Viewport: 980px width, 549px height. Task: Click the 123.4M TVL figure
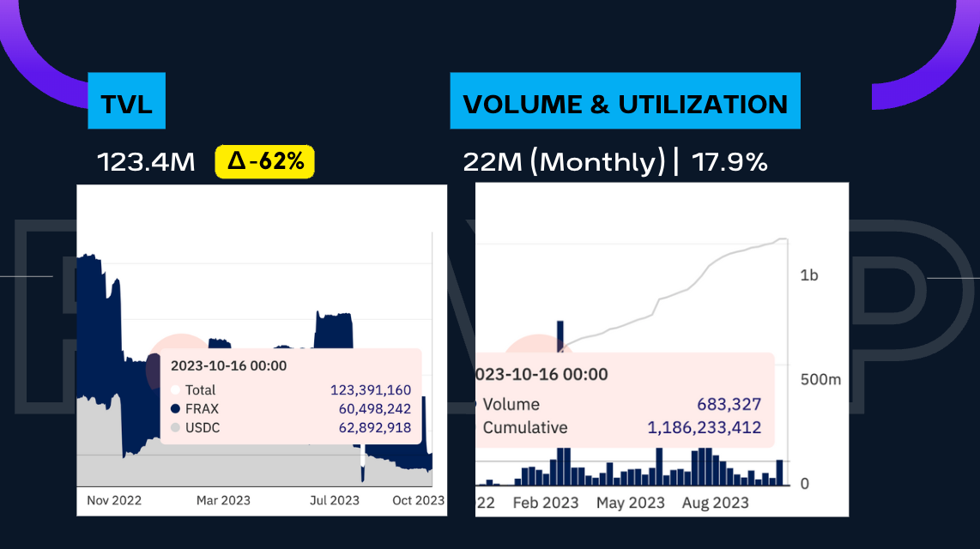click(x=146, y=161)
